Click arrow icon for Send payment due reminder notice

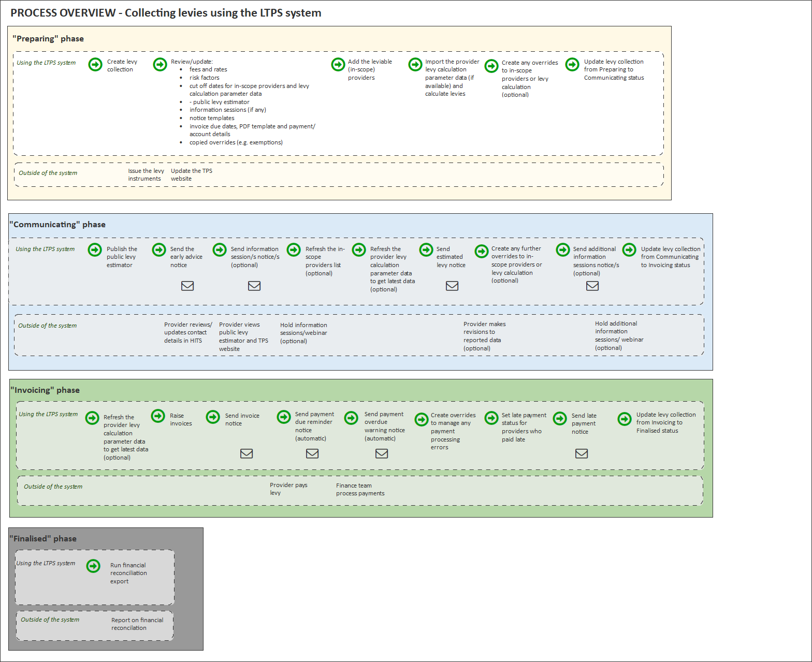tap(284, 417)
